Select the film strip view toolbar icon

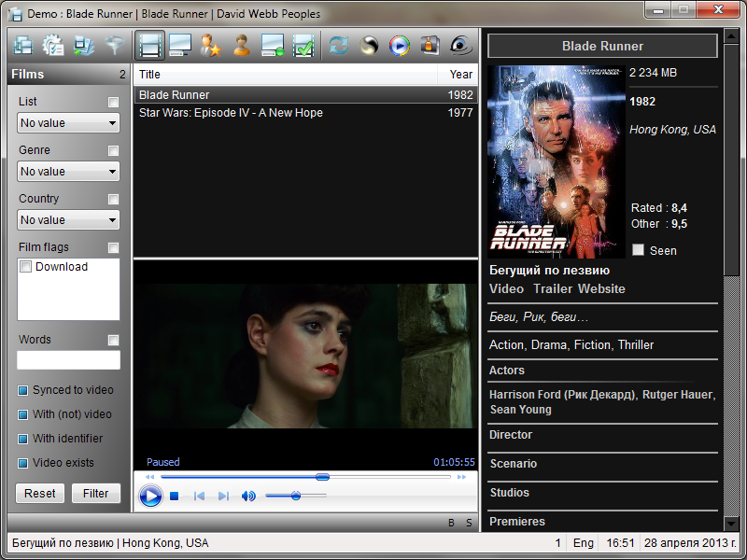(x=149, y=46)
